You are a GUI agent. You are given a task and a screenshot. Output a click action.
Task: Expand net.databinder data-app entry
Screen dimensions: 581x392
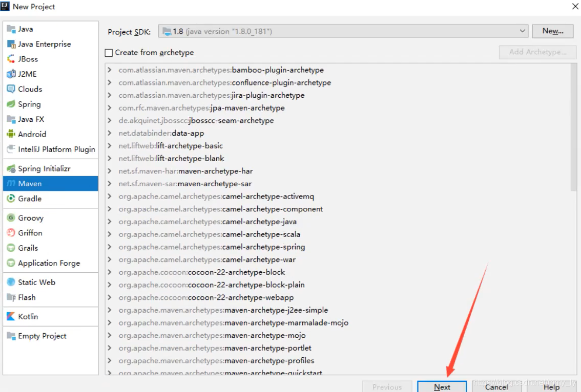click(109, 133)
